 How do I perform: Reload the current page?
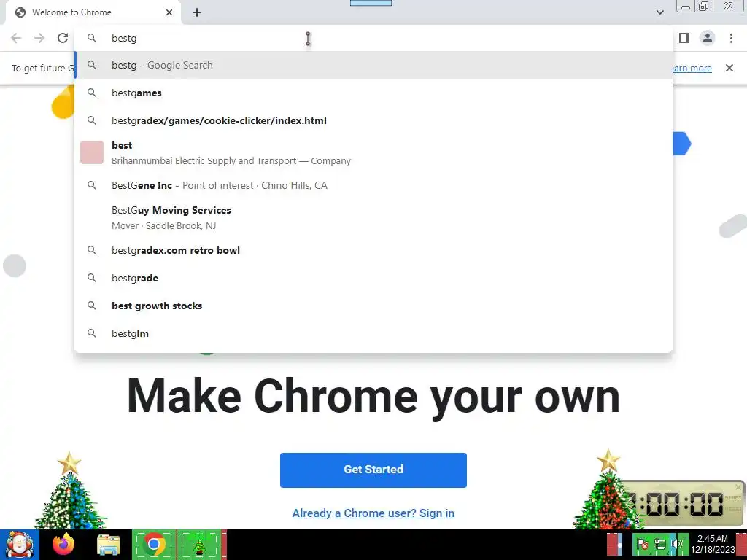[x=63, y=38]
